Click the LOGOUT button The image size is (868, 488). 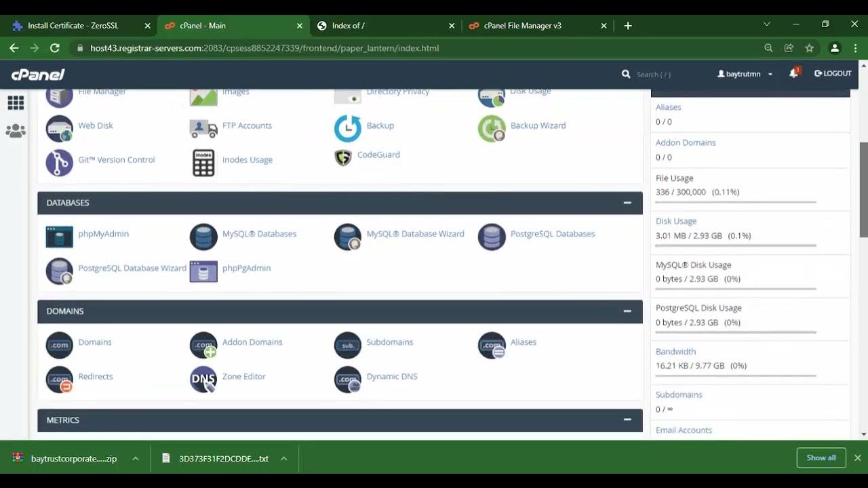[x=833, y=73]
